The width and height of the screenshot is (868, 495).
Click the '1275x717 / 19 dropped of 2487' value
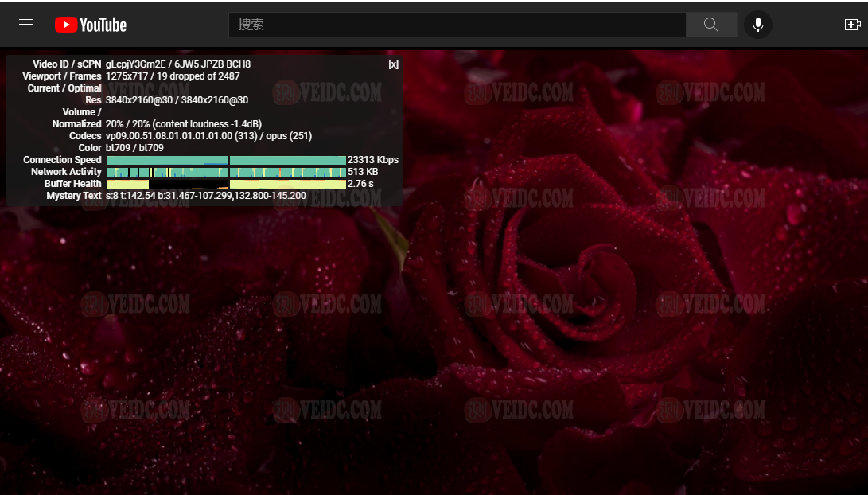coord(173,76)
